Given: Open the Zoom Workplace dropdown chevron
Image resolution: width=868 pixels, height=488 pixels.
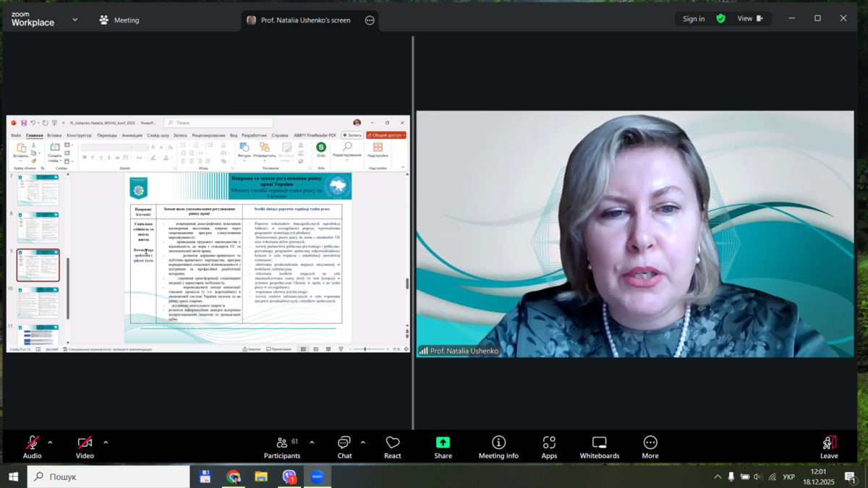Looking at the screenshot, I should click(x=75, y=20).
